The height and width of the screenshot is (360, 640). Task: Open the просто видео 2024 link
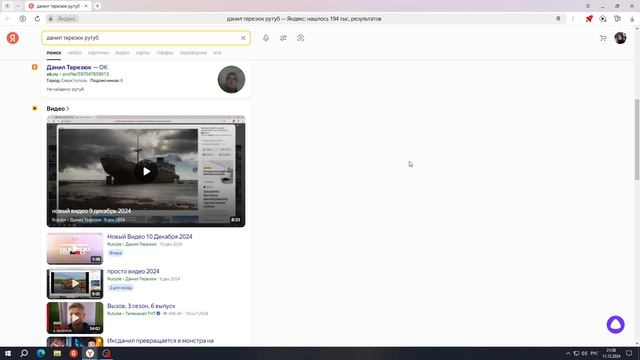click(133, 271)
